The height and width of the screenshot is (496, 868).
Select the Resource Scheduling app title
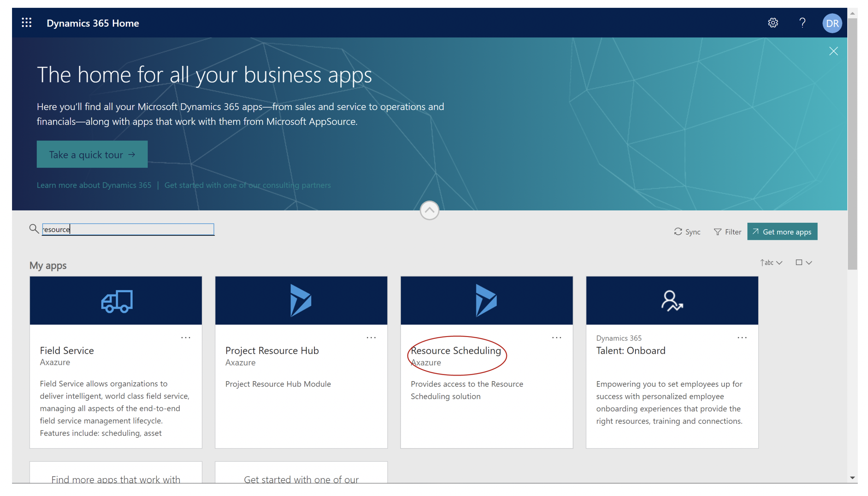(456, 351)
